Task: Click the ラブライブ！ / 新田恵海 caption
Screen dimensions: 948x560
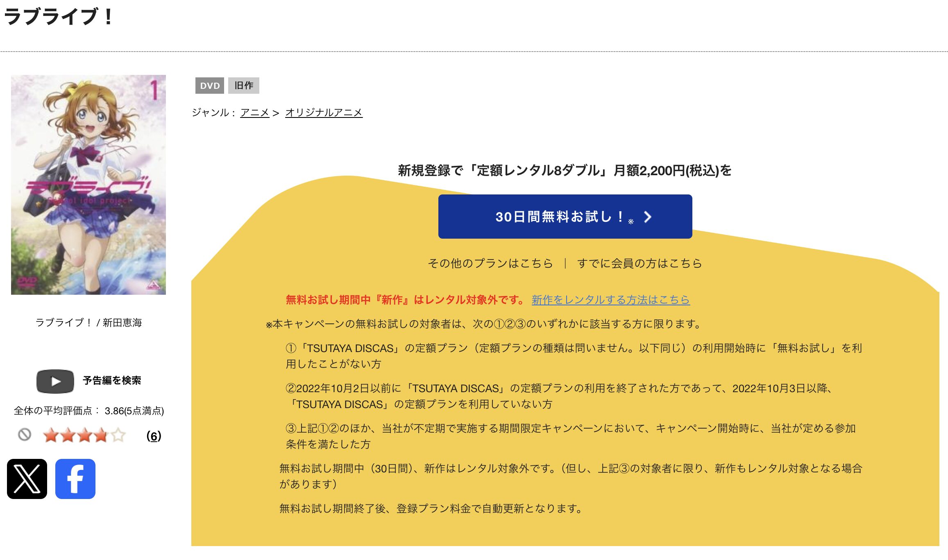Action: coord(88,323)
